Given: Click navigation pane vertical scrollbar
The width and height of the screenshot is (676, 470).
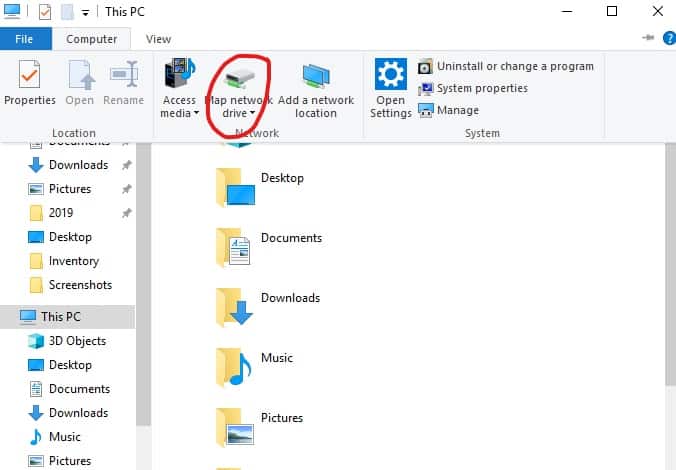Looking at the screenshot, I should pos(144,285).
